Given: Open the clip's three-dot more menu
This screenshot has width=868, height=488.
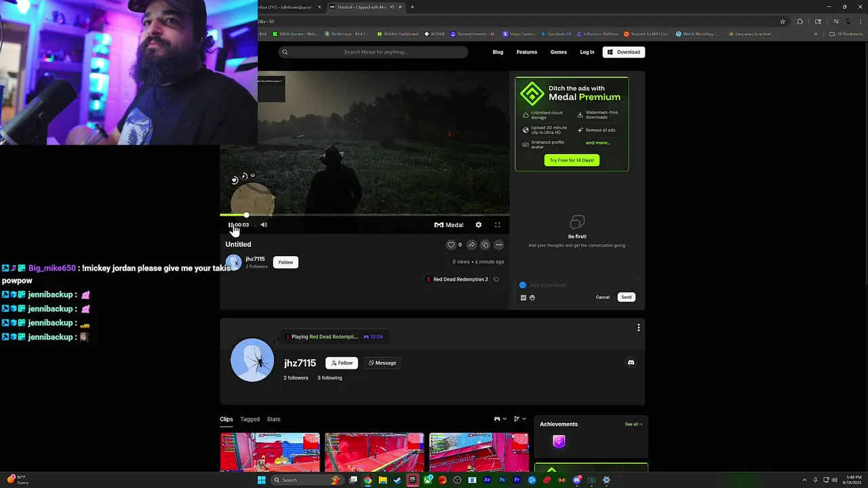Looking at the screenshot, I should tap(498, 245).
